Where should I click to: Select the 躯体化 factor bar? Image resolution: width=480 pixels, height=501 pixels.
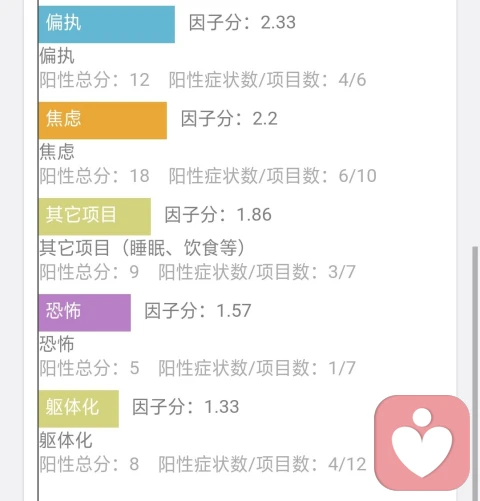[79, 409]
